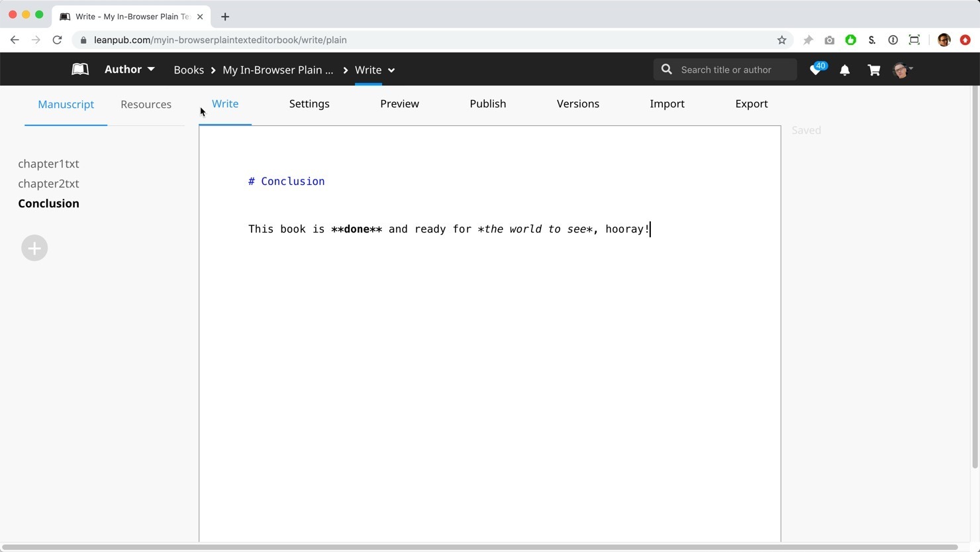Screen dimensions: 980x552
Task: Expand the Author dropdown menu
Action: (130, 70)
